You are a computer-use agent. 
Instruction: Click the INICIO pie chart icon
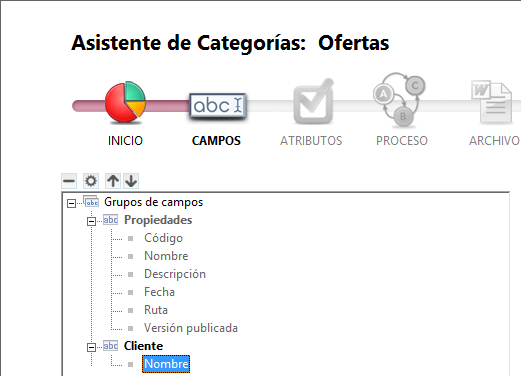tap(125, 102)
